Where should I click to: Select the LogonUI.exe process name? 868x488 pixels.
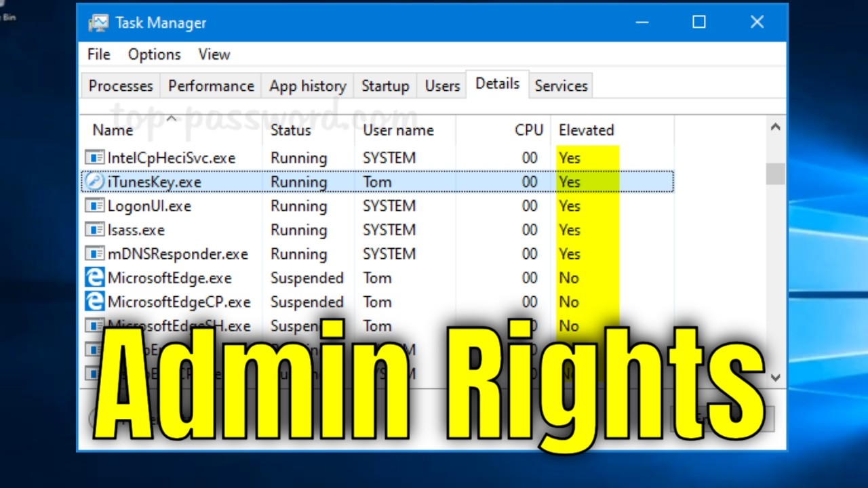[x=149, y=206]
